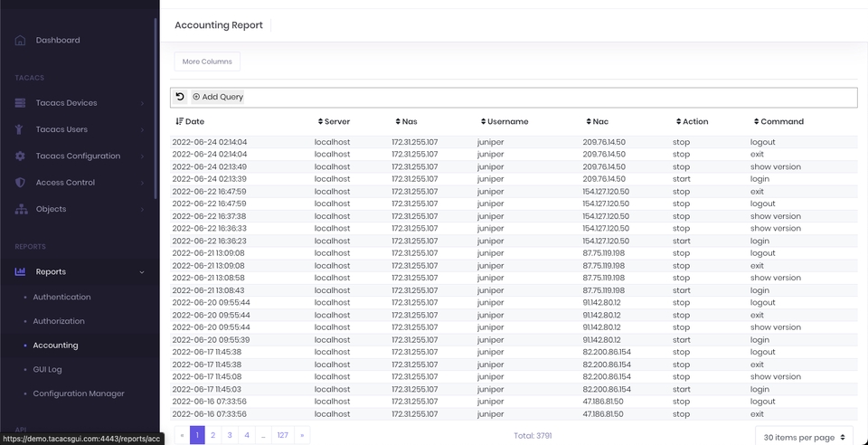Click the sort arrows beside Action column
Screen dimensions: 868x445
[x=679, y=122]
